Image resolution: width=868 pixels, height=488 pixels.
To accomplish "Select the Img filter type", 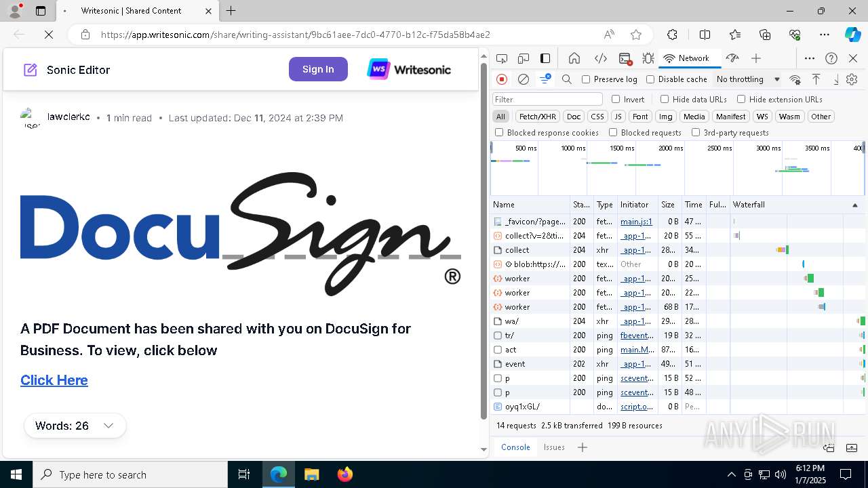I will point(666,117).
